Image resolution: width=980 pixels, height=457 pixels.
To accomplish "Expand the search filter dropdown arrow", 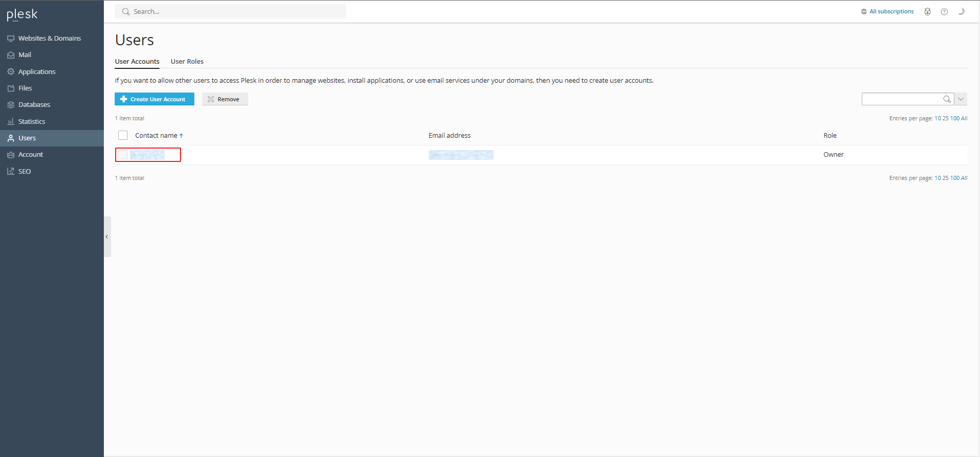I will pyautogui.click(x=960, y=99).
